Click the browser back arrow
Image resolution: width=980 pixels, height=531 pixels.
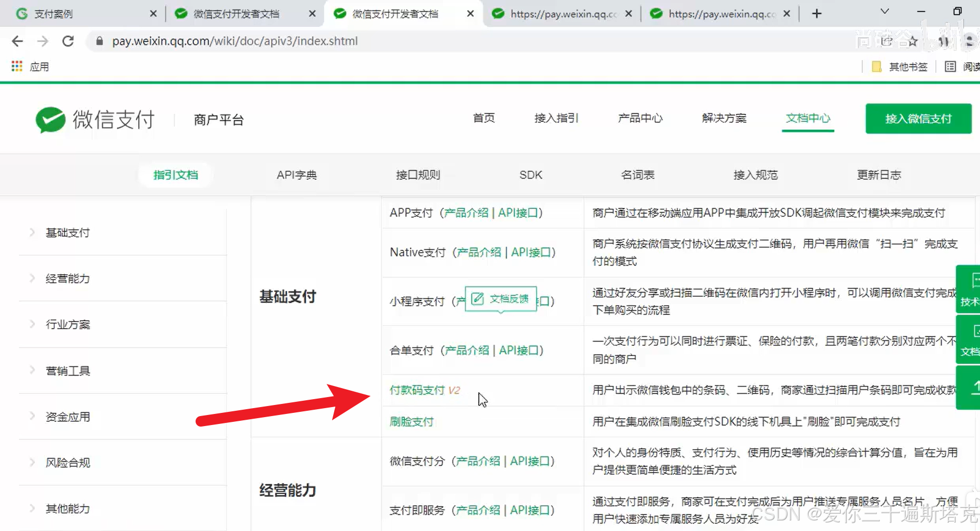point(17,41)
